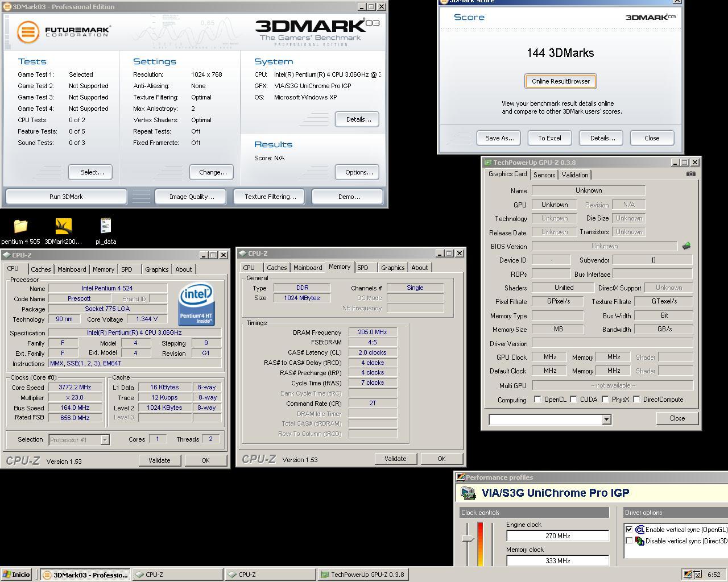Click the GPU-Z title bar app icon

coord(488,163)
